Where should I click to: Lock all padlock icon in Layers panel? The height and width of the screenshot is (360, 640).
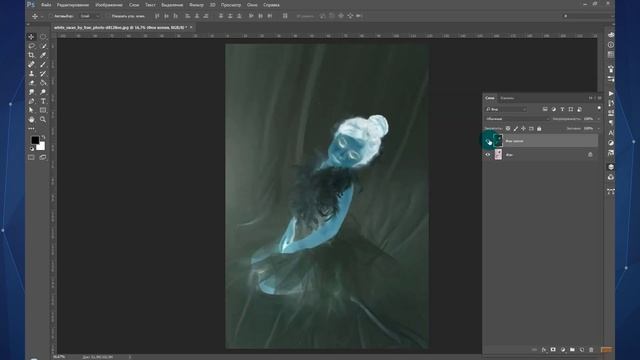coord(539,128)
